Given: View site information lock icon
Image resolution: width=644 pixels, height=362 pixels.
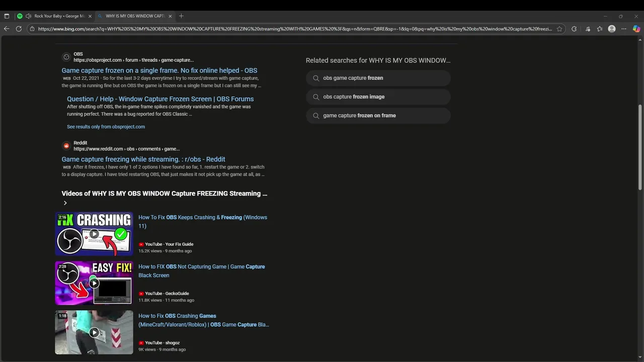Looking at the screenshot, I should [32, 29].
